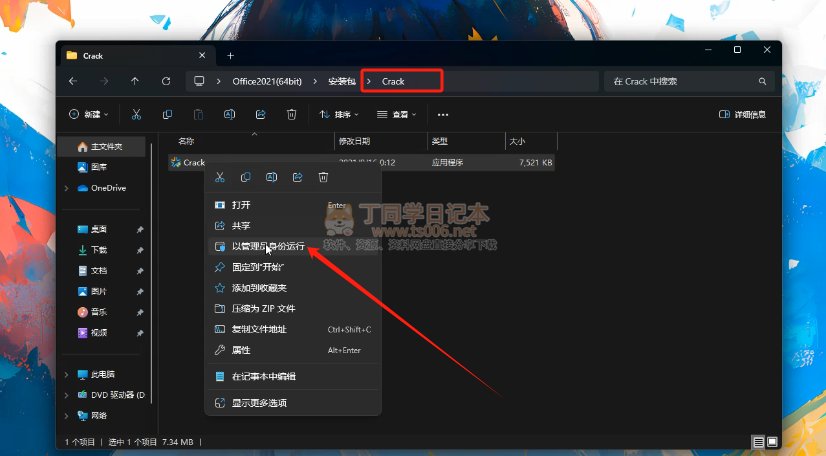Expand the 网络 tree node

coord(66,415)
